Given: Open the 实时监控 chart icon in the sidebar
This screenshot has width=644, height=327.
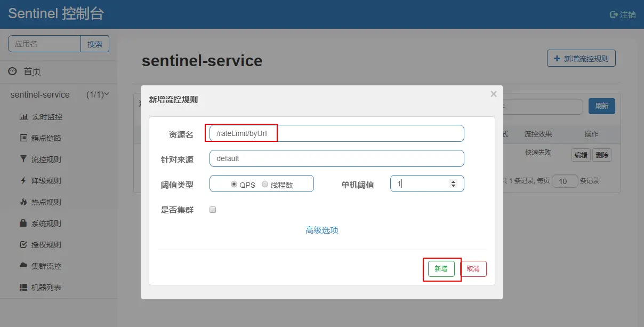Looking at the screenshot, I should (23, 117).
